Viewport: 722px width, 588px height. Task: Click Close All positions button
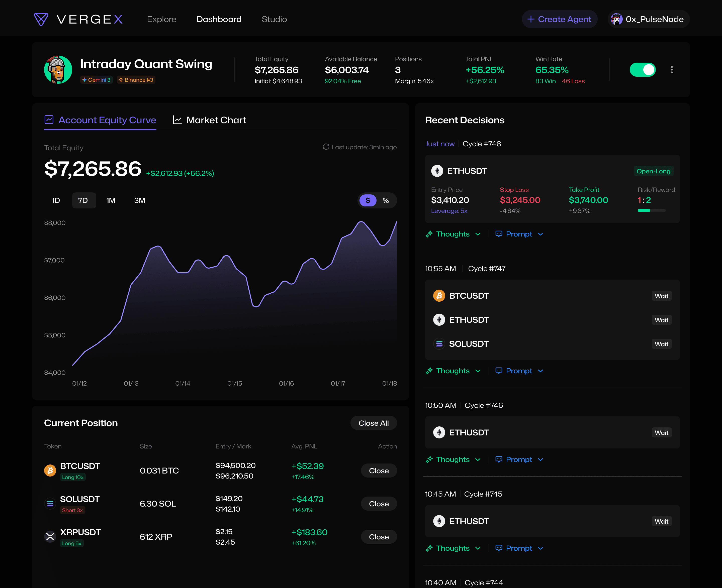(x=374, y=423)
